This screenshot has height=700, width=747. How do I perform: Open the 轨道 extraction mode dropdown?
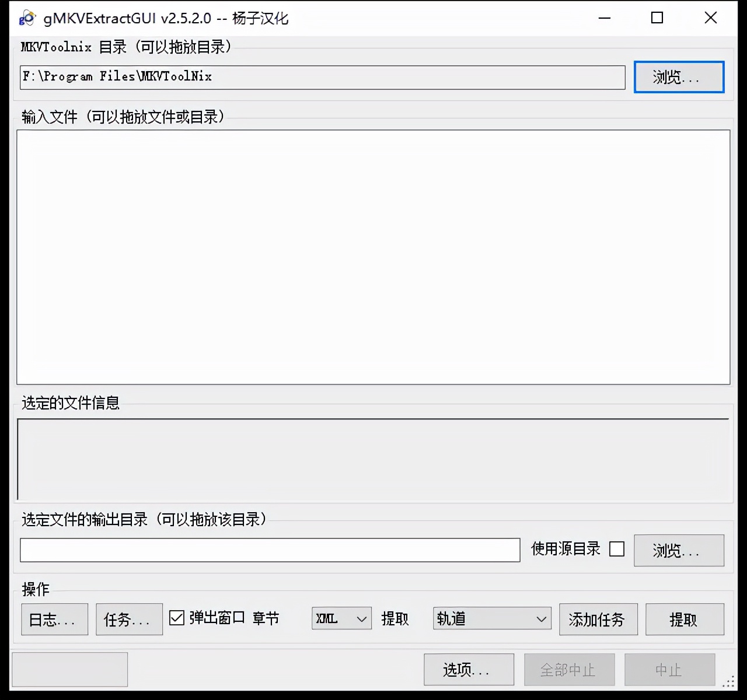coord(492,618)
